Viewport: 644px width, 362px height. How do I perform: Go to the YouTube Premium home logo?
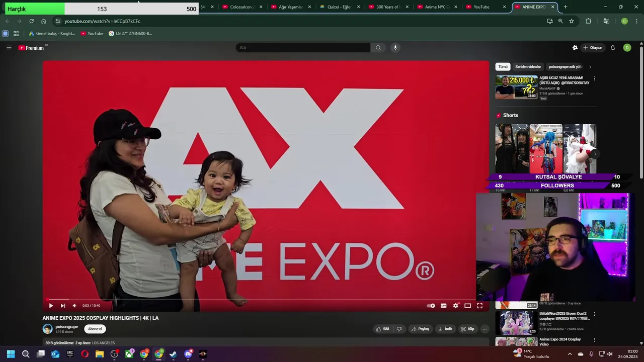[32, 48]
